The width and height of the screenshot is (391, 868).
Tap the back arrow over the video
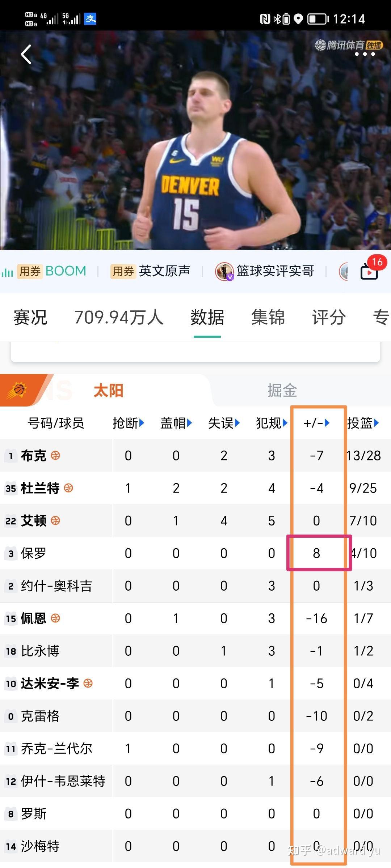(x=26, y=55)
